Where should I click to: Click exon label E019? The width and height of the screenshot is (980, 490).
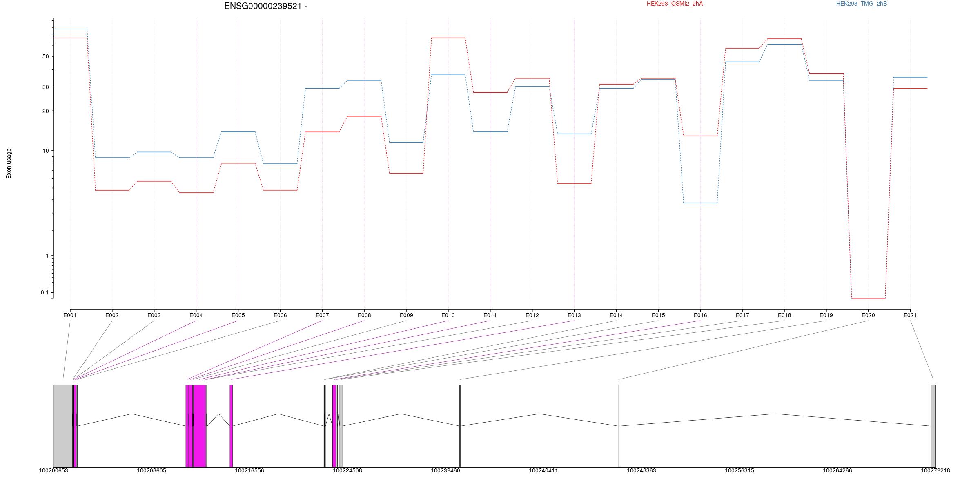click(826, 315)
